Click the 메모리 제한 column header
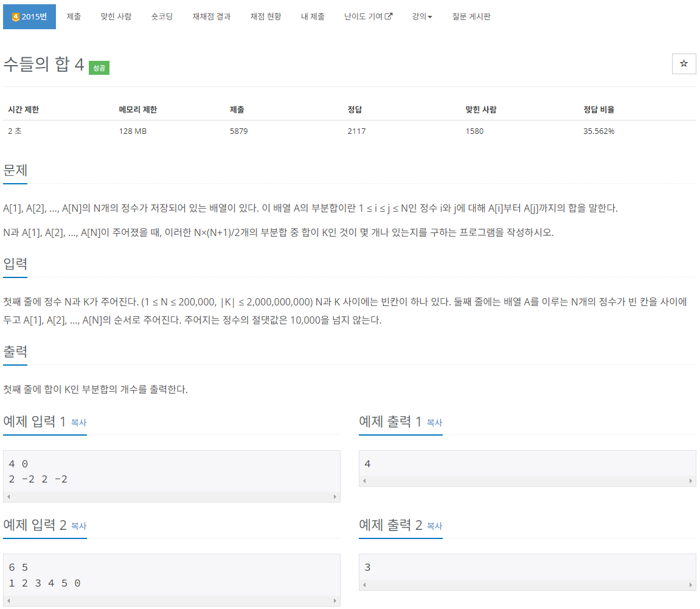The image size is (700, 609). (x=138, y=110)
